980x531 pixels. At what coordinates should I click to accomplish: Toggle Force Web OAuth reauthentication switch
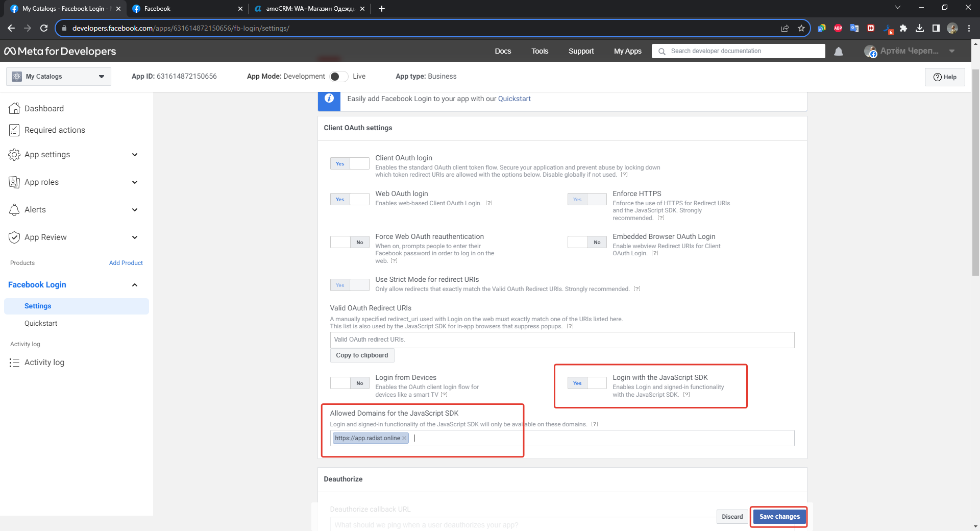(350, 242)
